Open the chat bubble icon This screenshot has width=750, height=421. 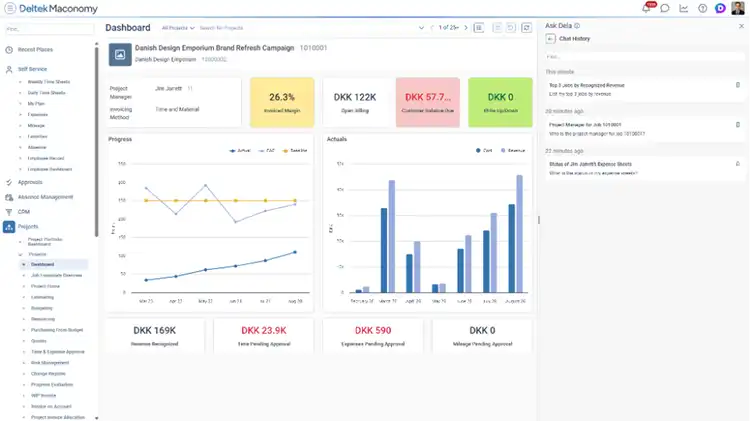tap(665, 8)
